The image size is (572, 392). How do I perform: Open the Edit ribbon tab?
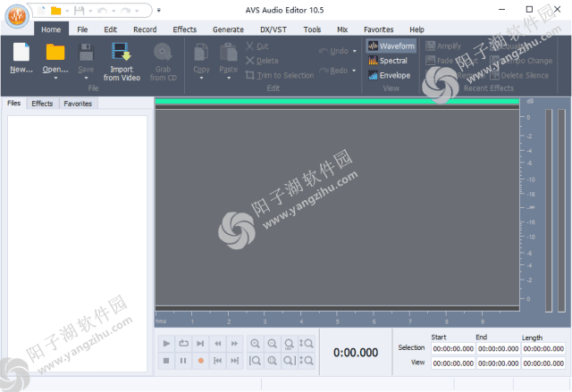pos(111,29)
